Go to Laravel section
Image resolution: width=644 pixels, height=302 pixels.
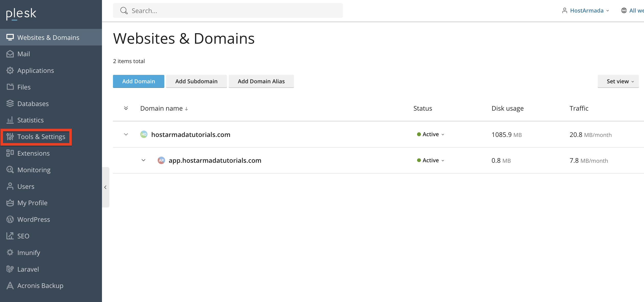point(51,269)
